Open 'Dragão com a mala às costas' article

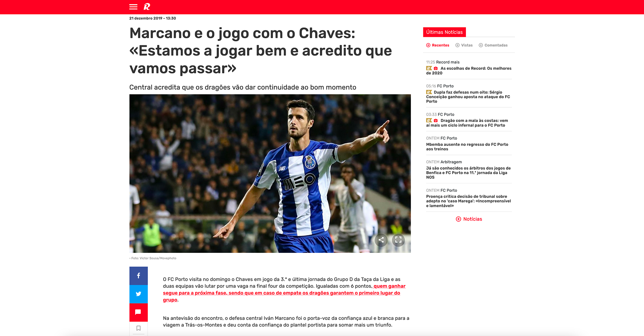469,123
